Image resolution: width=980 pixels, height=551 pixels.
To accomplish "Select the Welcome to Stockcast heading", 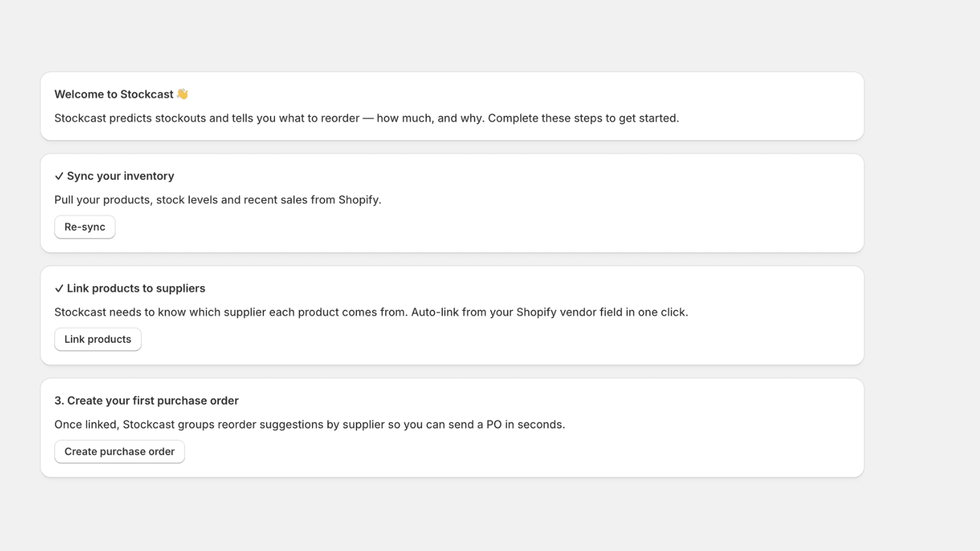I will pos(114,94).
